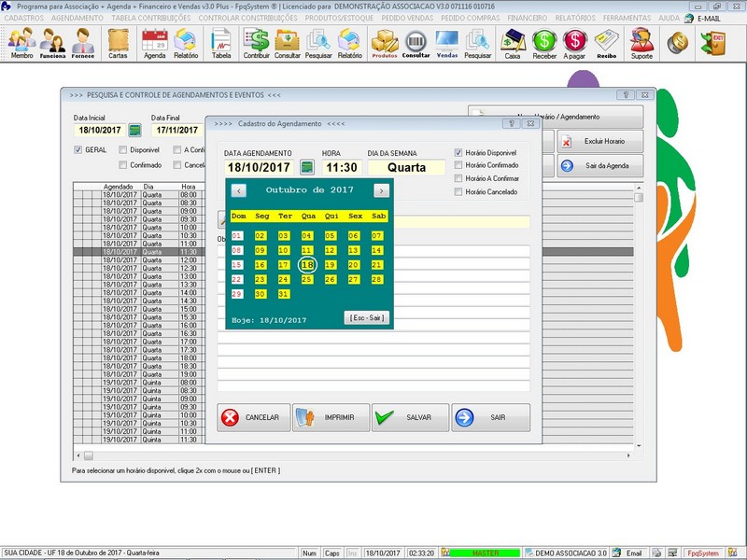Open the RELATÓRIOS menu
The image size is (747, 560).
[x=575, y=18]
